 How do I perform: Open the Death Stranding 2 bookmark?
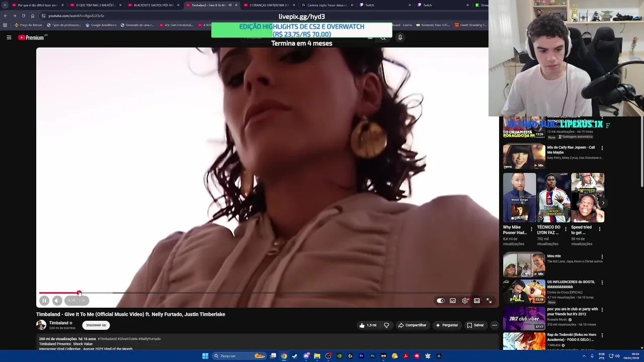[471, 25]
